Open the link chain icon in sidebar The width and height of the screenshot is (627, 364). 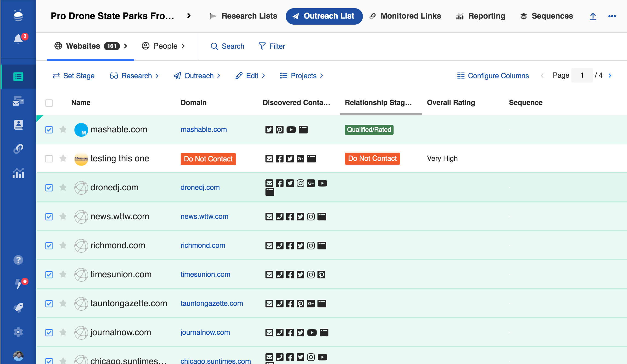[18, 149]
